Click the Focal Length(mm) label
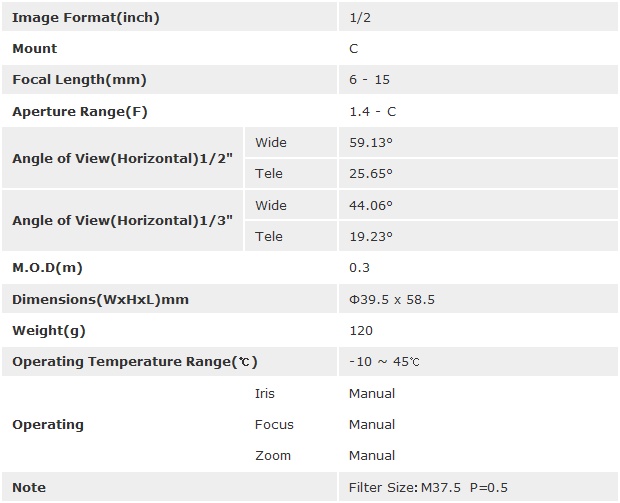Image resolution: width=620 pixels, height=503 pixels. [79, 80]
